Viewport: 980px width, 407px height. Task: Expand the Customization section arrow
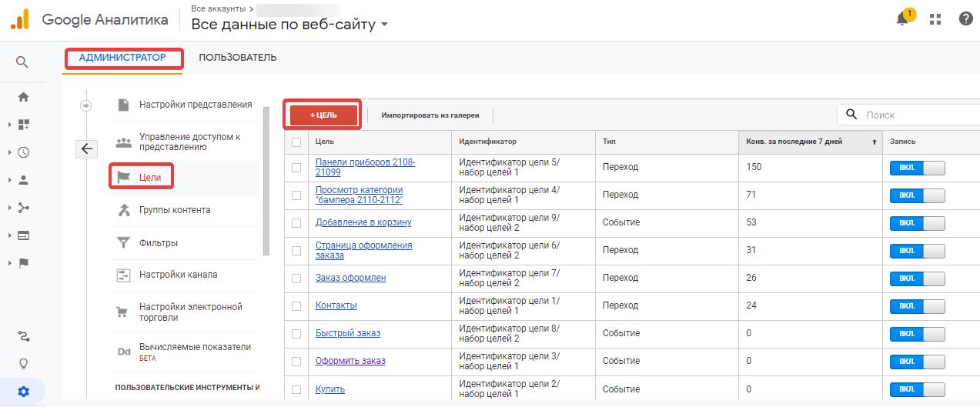(9, 124)
